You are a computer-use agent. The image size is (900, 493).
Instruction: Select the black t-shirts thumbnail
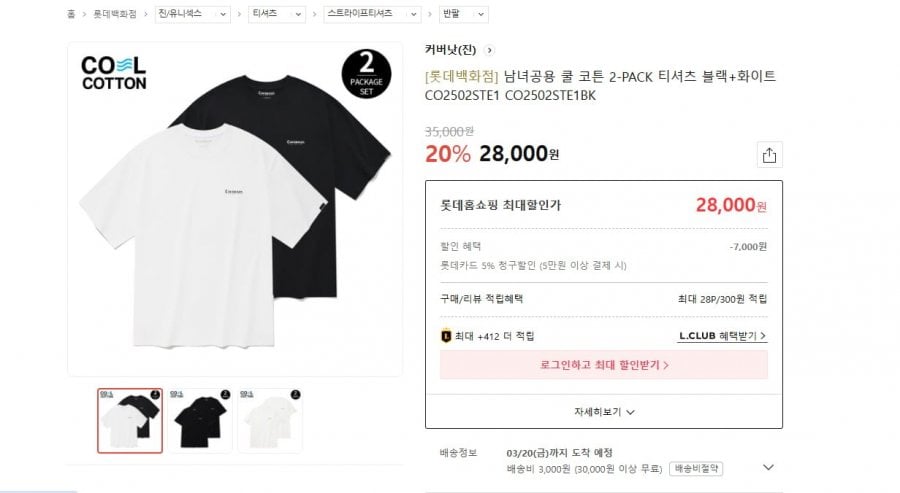(199, 420)
